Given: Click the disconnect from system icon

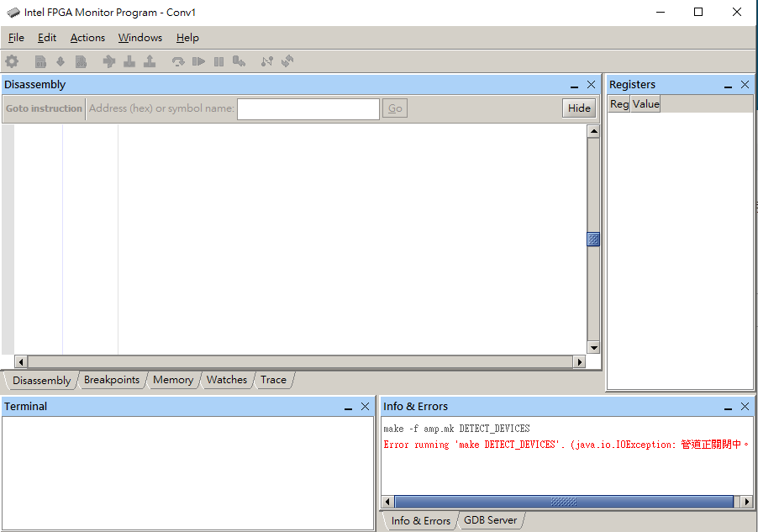Looking at the screenshot, I should 267,61.
